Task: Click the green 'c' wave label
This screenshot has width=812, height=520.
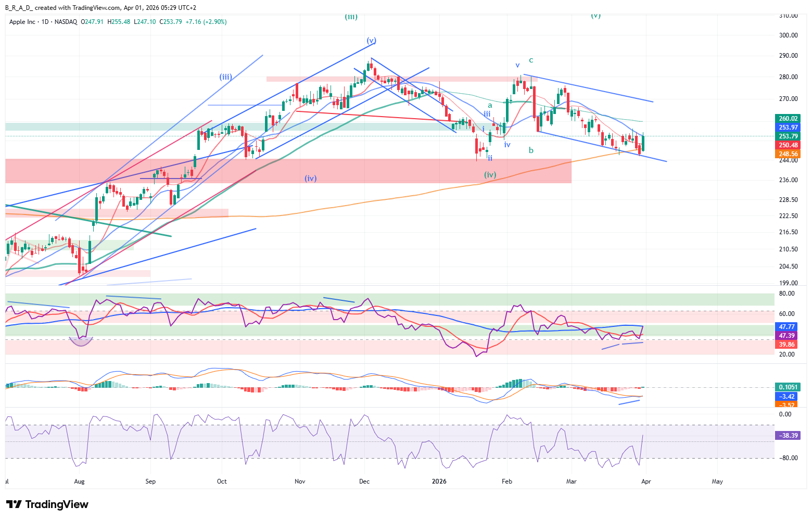Action: click(x=531, y=60)
